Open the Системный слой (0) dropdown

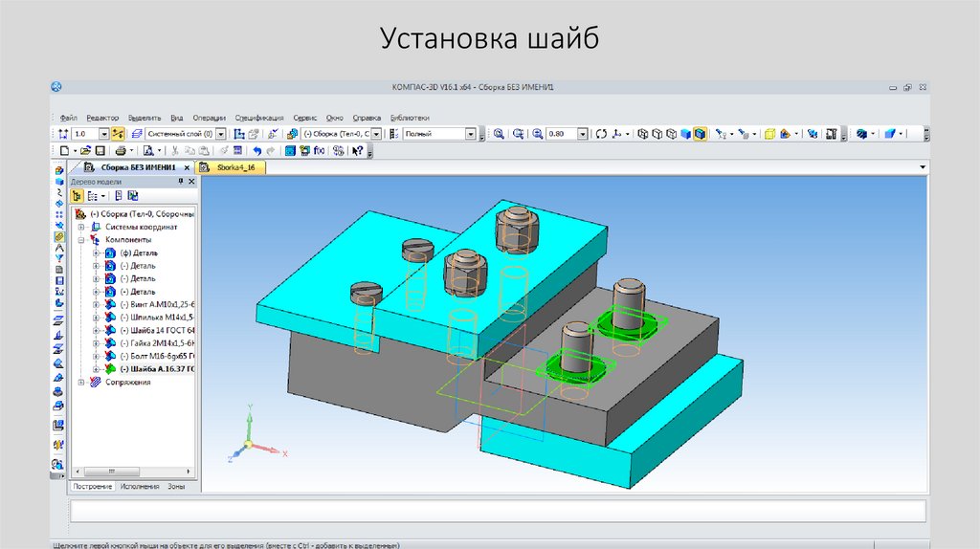220,134
